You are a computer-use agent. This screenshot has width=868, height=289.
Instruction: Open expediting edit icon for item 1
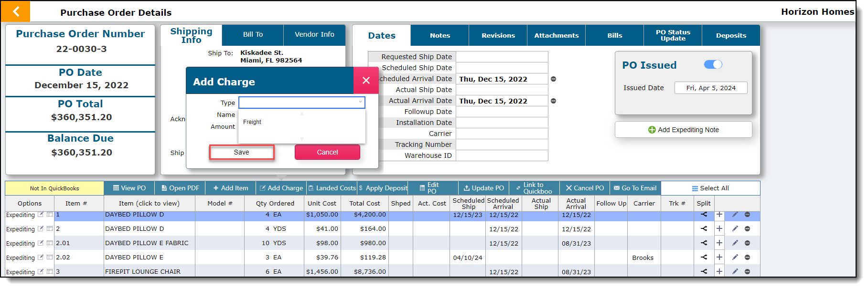click(41, 215)
